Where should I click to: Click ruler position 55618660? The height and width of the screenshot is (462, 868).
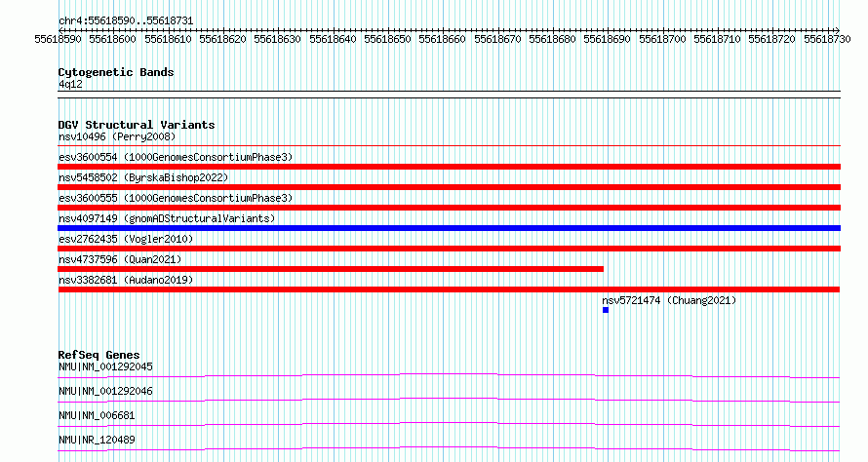coord(443,39)
